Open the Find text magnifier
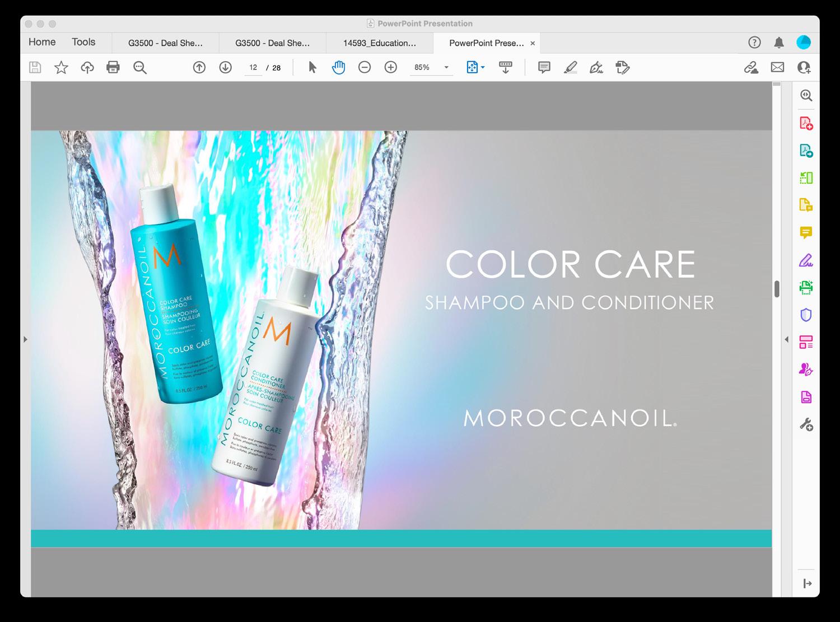Image resolution: width=840 pixels, height=622 pixels. click(140, 68)
